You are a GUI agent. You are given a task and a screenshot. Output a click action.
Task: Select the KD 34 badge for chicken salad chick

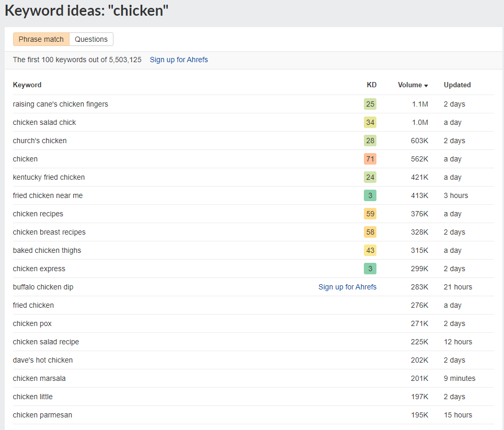[370, 122]
